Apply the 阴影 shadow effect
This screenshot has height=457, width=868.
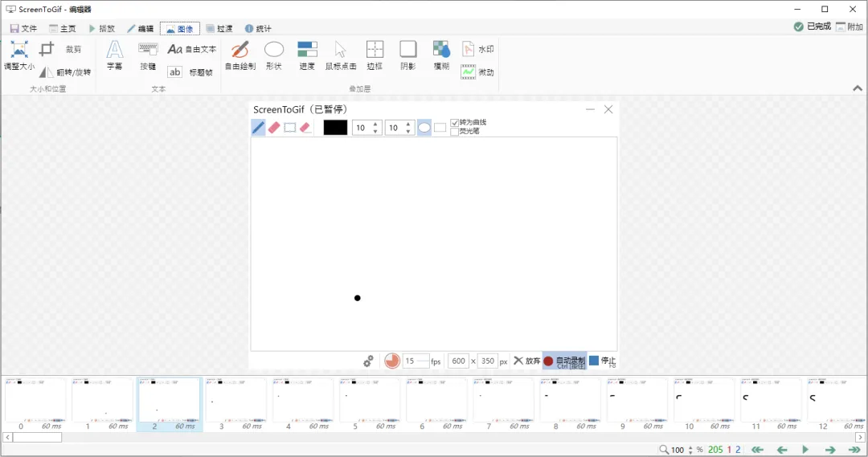408,55
